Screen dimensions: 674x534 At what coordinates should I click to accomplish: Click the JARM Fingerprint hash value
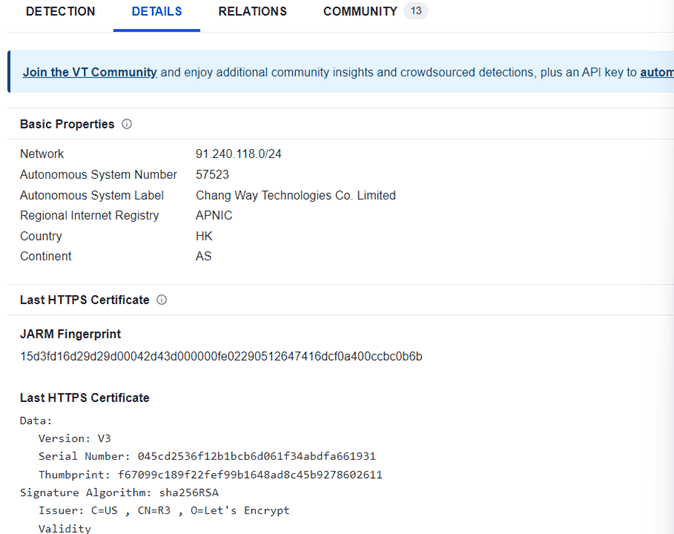pyautogui.click(x=221, y=357)
